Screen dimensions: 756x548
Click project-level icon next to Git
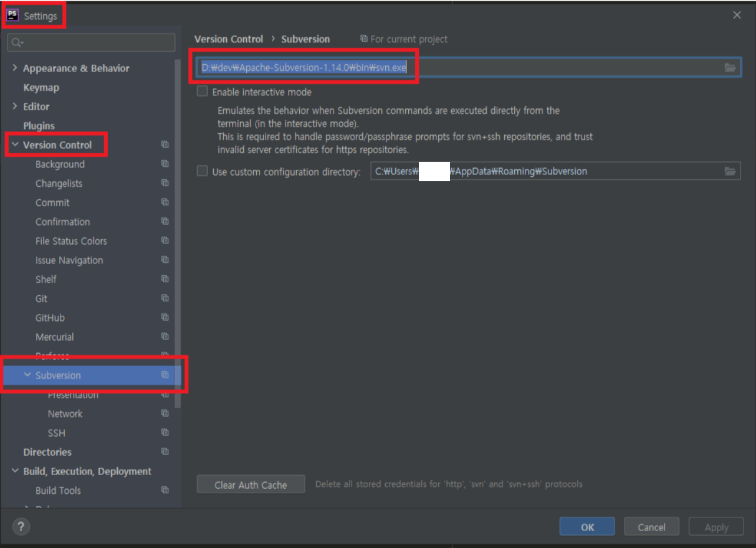(165, 298)
